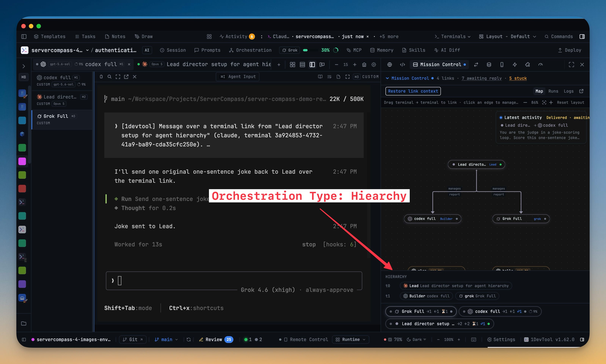Open the Terminals dropdown
The image size is (606, 364).
453,37
